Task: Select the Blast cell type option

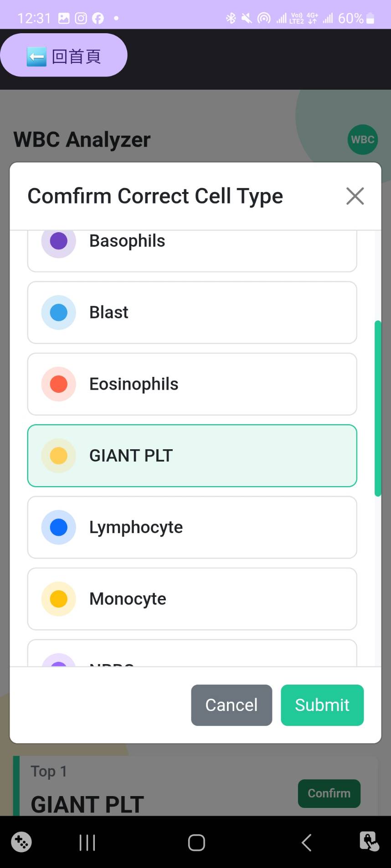Action: pos(192,313)
